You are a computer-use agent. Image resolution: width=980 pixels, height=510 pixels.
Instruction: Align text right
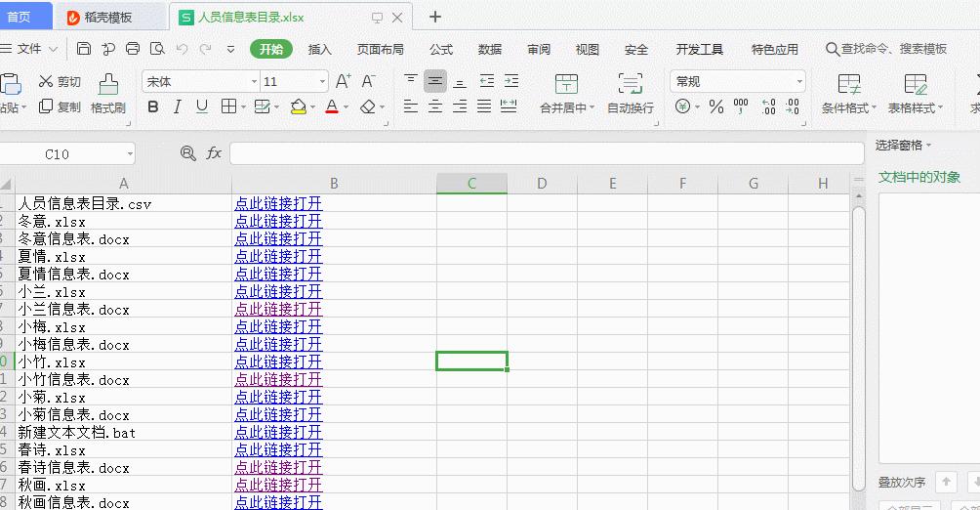pyautogui.click(x=460, y=106)
